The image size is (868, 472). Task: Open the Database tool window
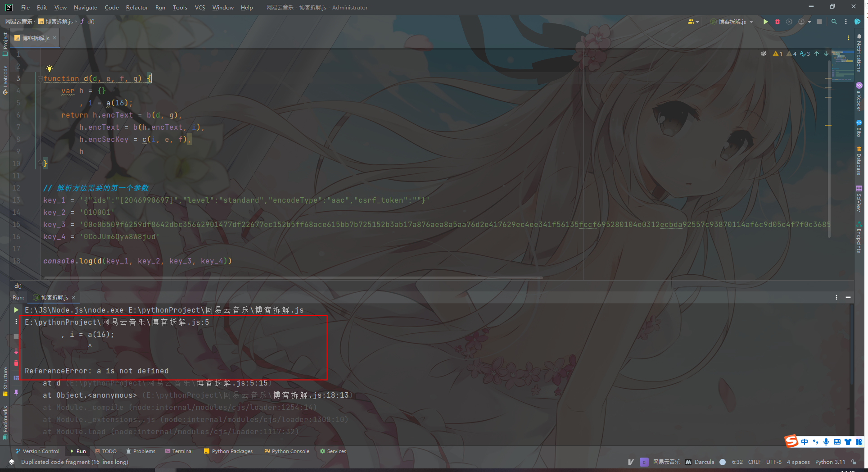point(859,161)
